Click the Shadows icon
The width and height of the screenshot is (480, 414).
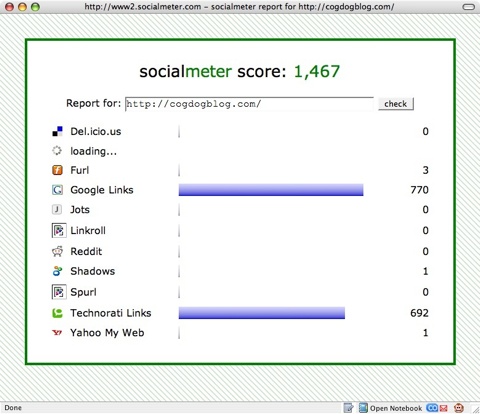point(57,271)
